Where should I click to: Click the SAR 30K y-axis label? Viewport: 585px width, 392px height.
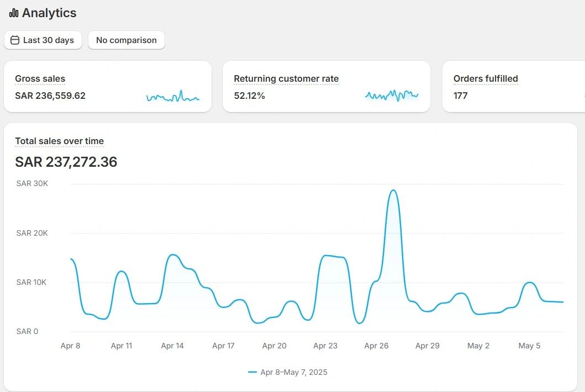32,183
